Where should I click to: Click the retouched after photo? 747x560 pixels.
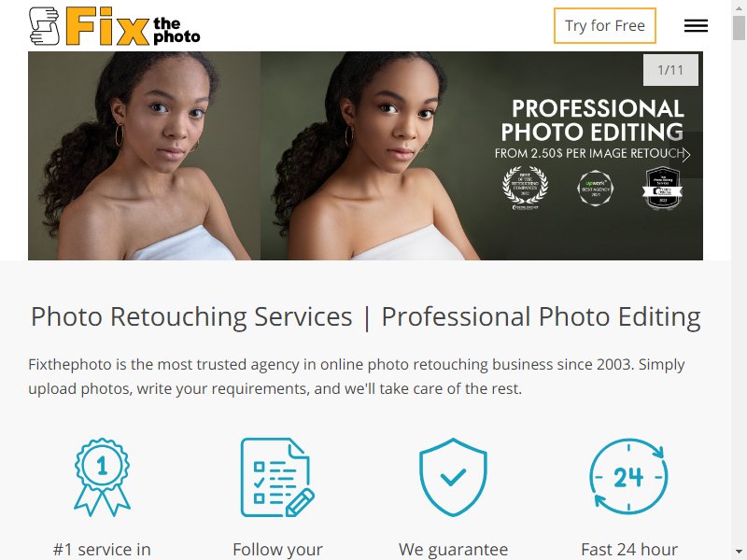[x=376, y=156]
